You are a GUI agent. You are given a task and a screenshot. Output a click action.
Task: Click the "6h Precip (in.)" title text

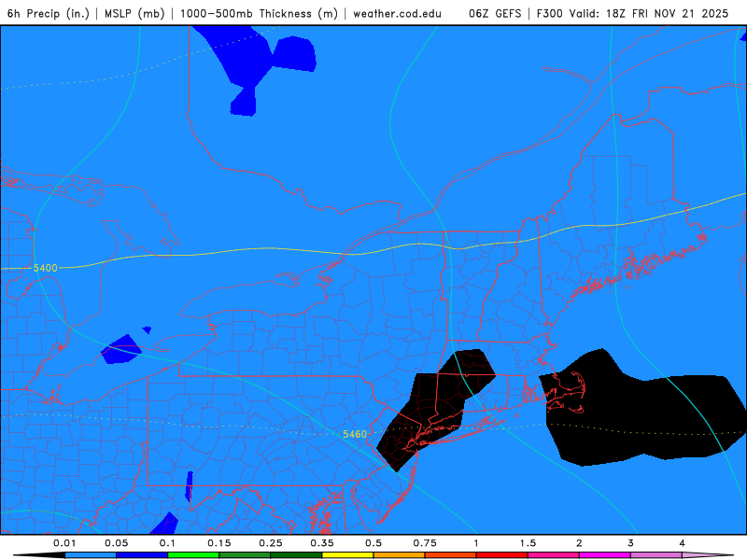point(49,13)
